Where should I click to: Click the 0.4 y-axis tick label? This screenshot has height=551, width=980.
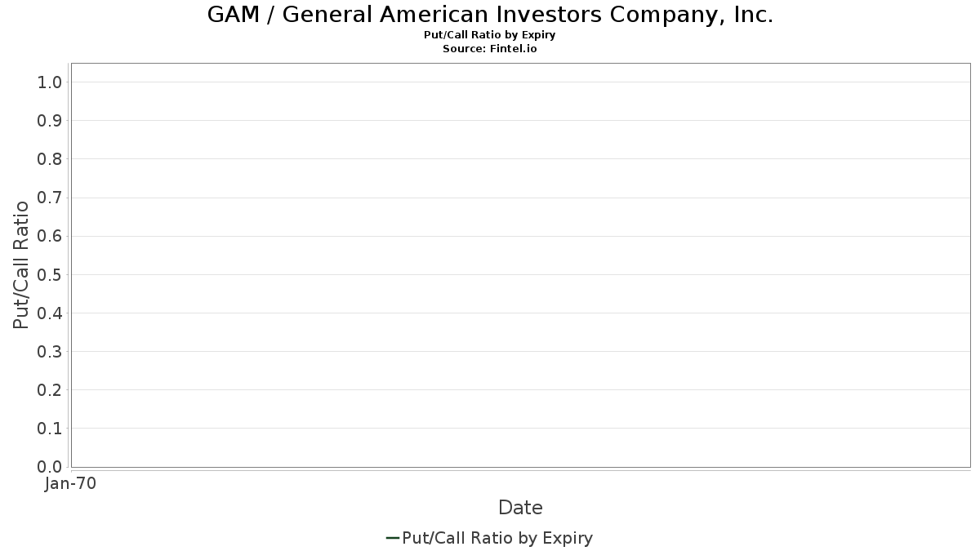50,313
